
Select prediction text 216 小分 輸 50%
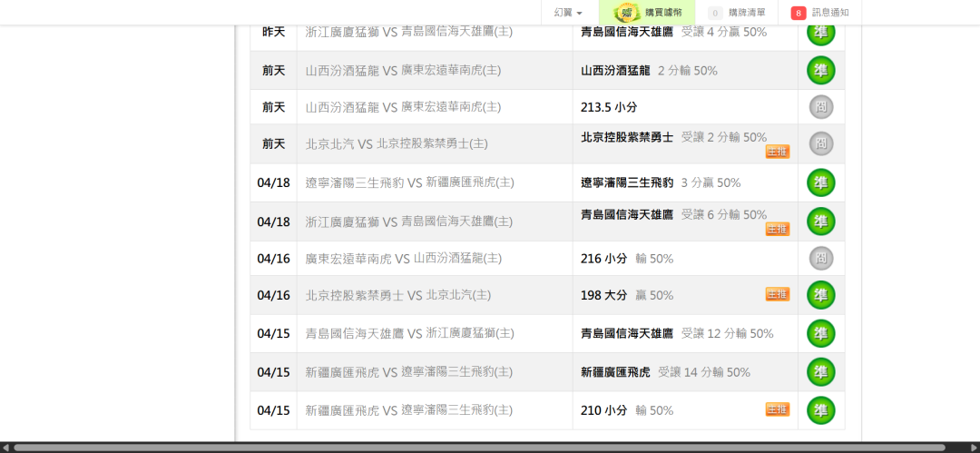627,259
